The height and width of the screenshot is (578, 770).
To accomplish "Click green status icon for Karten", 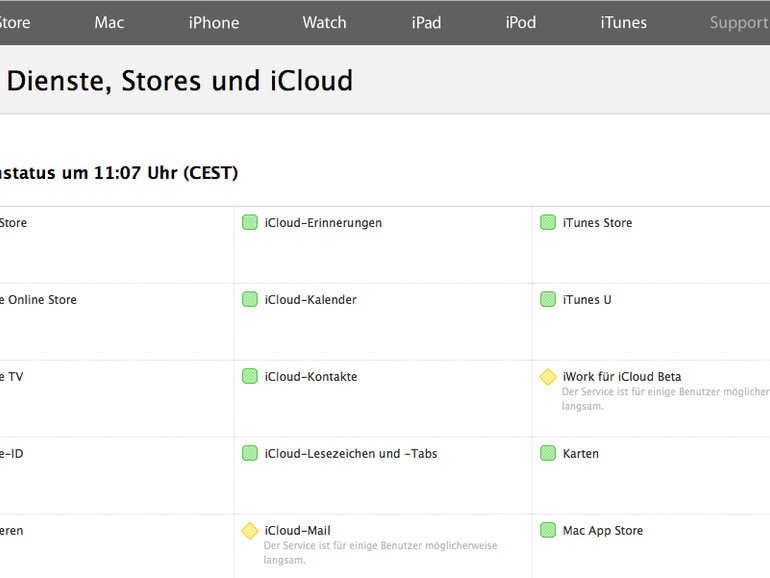I will (x=548, y=453).
